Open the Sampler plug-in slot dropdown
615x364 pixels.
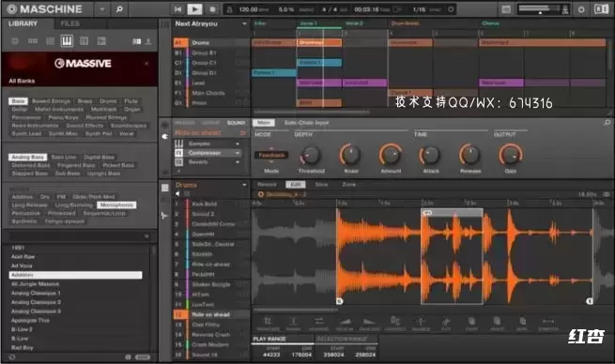click(x=238, y=144)
